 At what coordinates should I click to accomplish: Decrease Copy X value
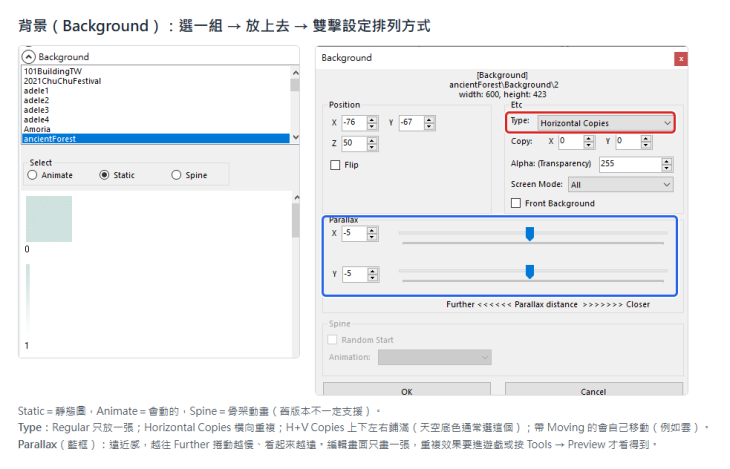pyautogui.click(x=589, y=145)
